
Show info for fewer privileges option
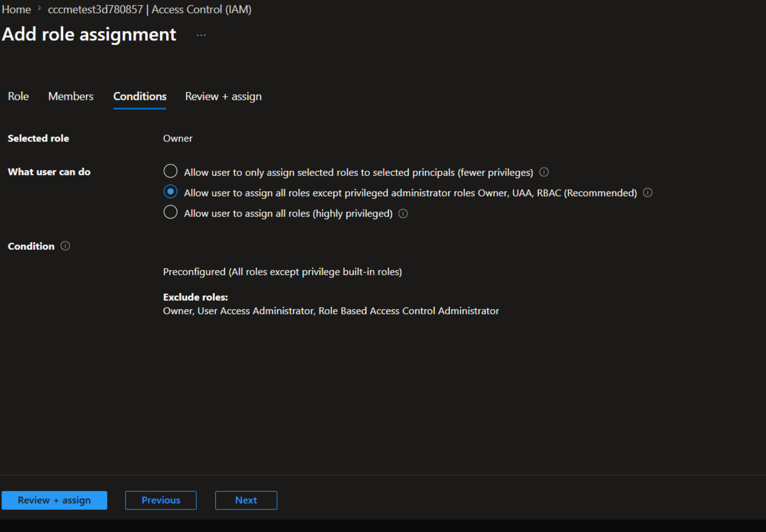[544, 172]
